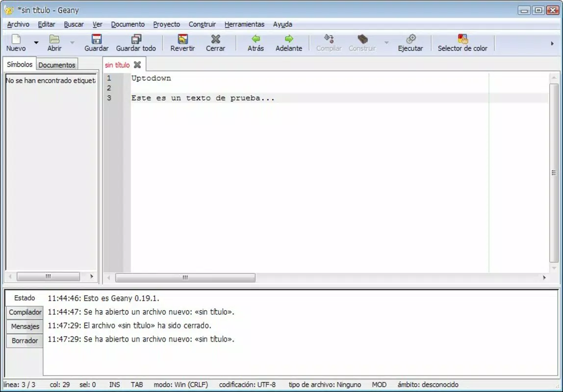Image resolution: width=563 pixels, height=392 pixels.
Task: Expand the Abrir recent files arrow
Action: pyautogui.click(x=72, y=43)
